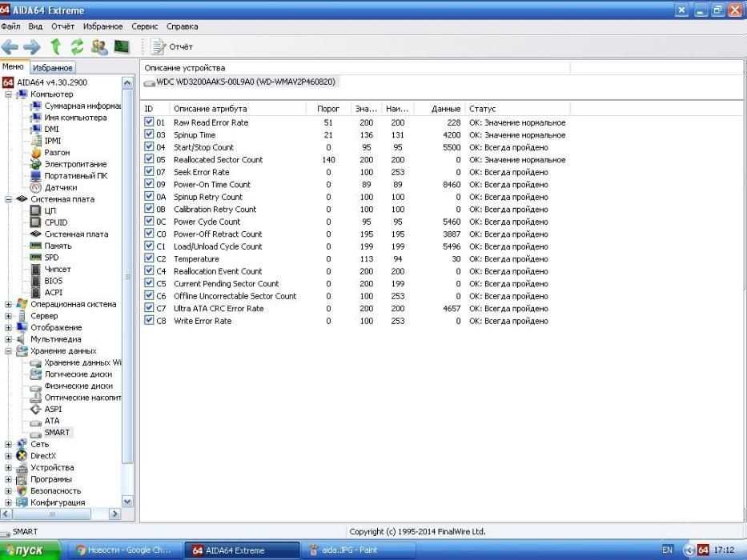Viewport: 747px width, 560px height.
Task: Select ATA tree item
Action: 46,421
